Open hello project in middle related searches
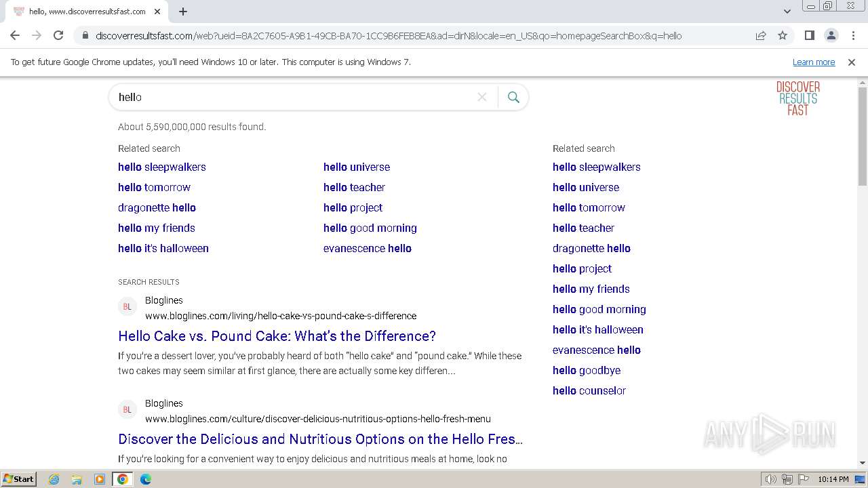Viewport: 868px width, 488px height. [353, 207]
